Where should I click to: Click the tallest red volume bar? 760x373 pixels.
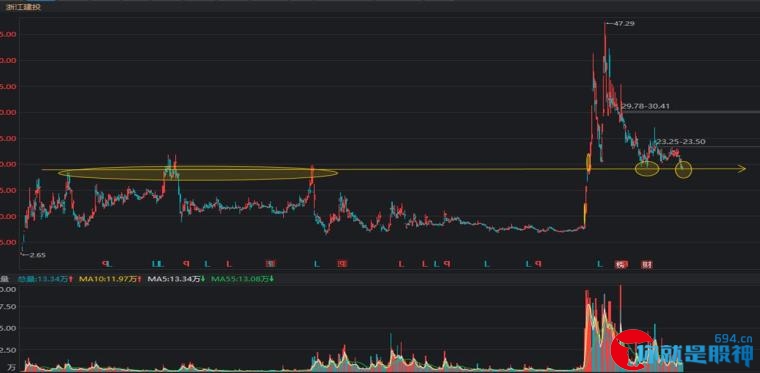point(620,328)
